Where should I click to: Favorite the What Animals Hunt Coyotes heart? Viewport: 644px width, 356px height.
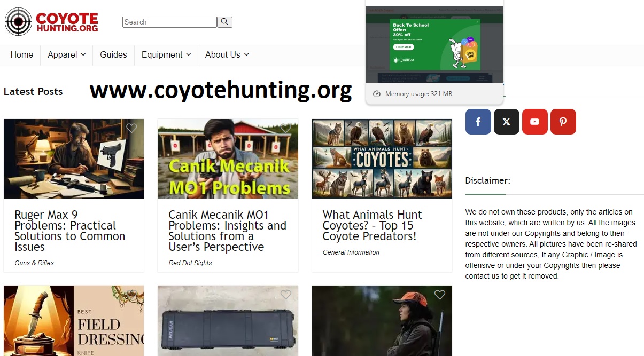[440, 128]
